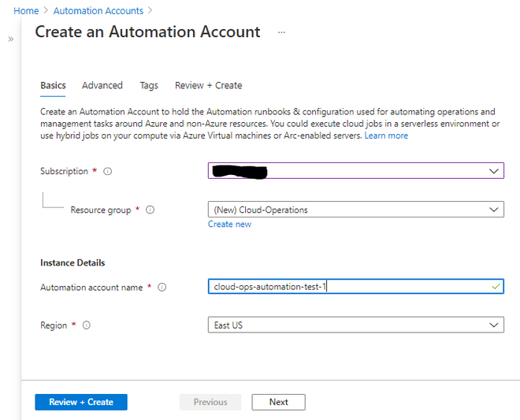Viewport: 520px width, 420px height.
Task: Expand the Resource group dropdown
Action: click(x=355, y=210)
